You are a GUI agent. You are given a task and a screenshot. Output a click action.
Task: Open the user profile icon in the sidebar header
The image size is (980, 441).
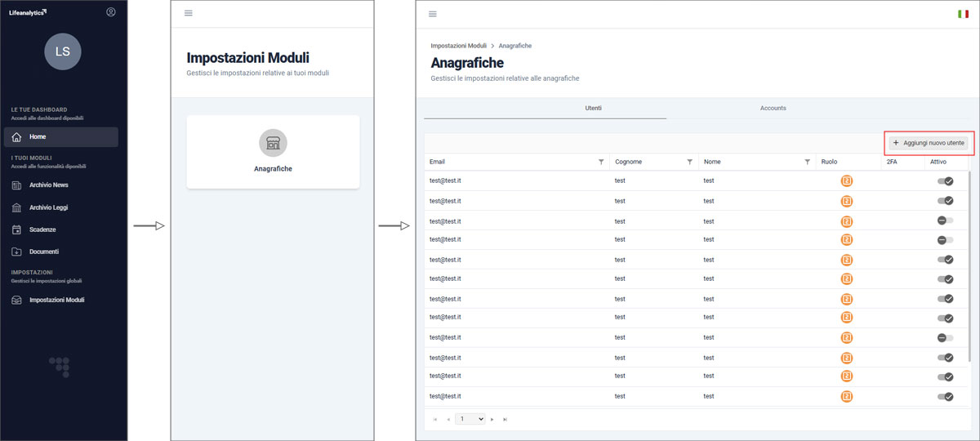coord(111,12)
